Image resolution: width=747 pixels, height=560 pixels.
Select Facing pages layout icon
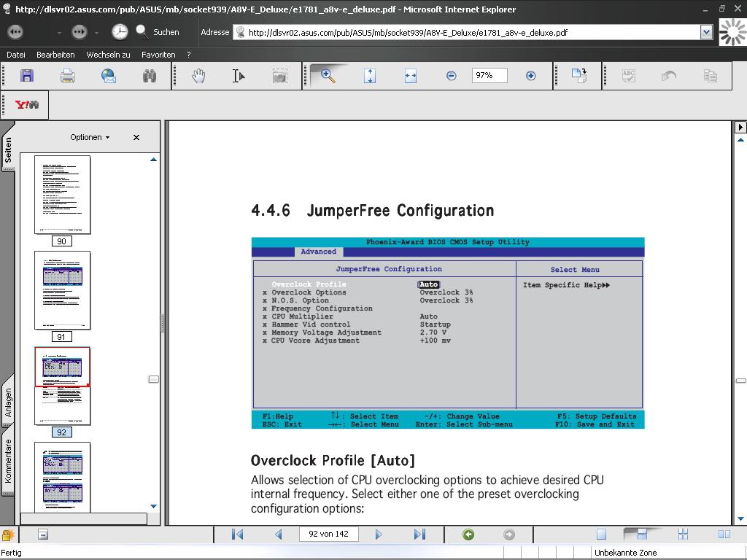[724, 534]
